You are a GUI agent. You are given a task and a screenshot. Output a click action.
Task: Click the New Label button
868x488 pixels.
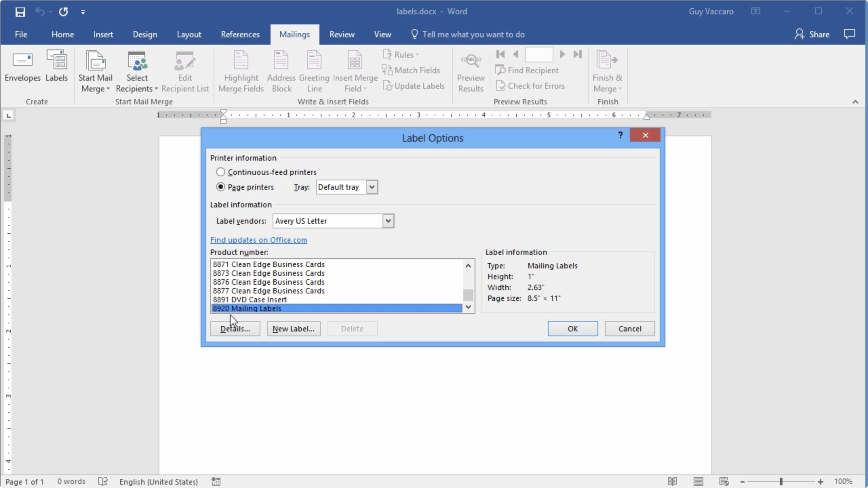click(293, 328)
